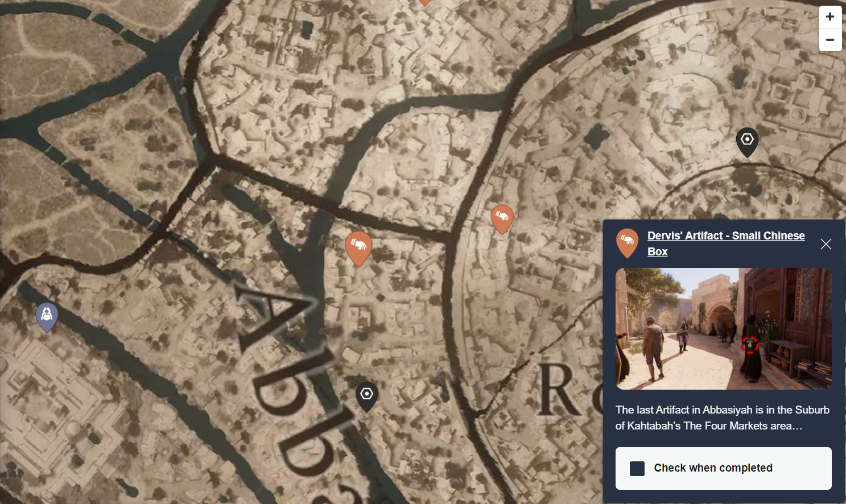Tick the Check when completed checkbox

[x=637, y=468]
